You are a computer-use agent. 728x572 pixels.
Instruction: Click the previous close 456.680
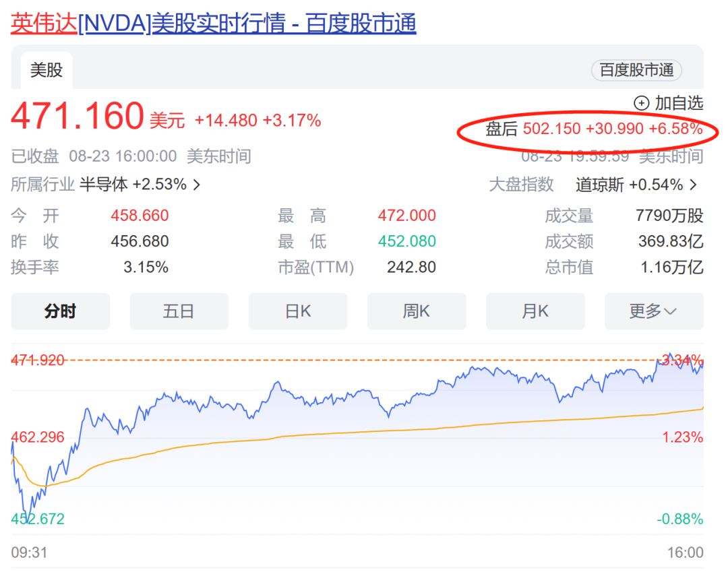pos(140,241)
